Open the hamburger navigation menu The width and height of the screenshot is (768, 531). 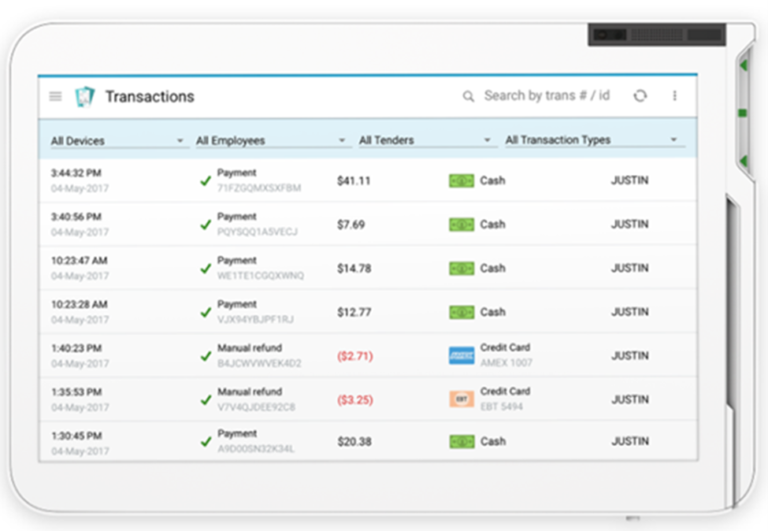coord(55,97)
